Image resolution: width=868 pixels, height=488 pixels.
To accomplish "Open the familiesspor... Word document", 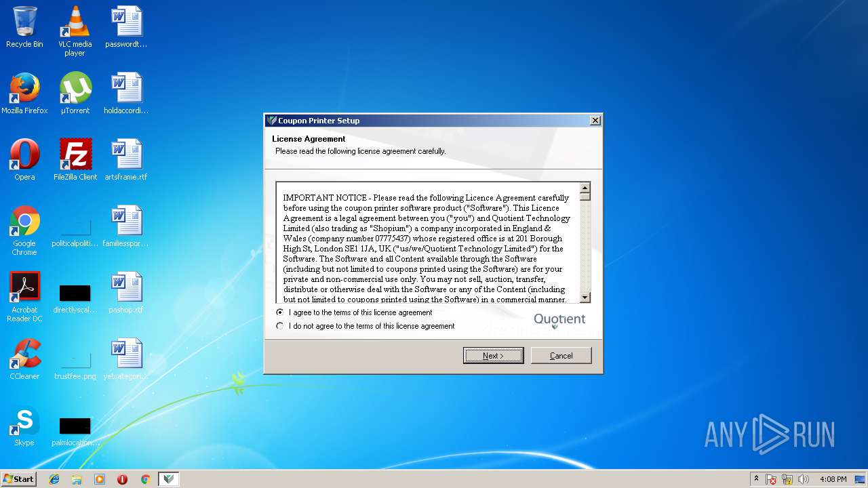I will point(126,226).
